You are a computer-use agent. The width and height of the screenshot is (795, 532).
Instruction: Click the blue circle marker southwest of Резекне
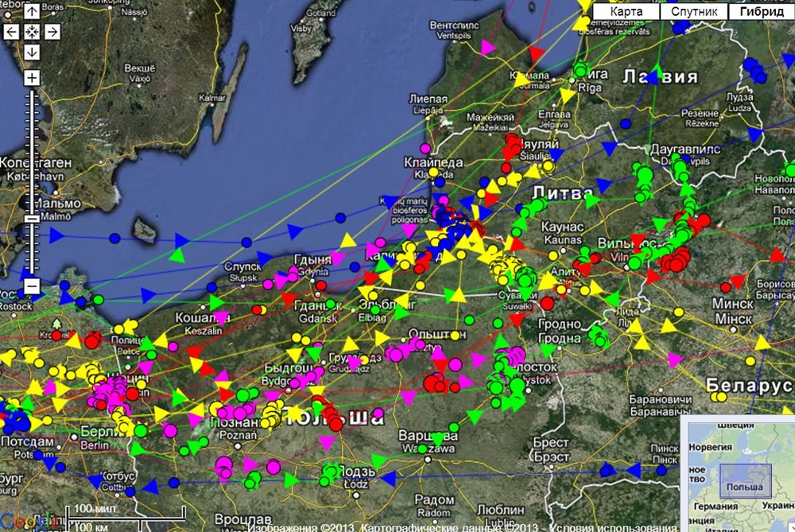pyautogui.click(x=626, y=124)
